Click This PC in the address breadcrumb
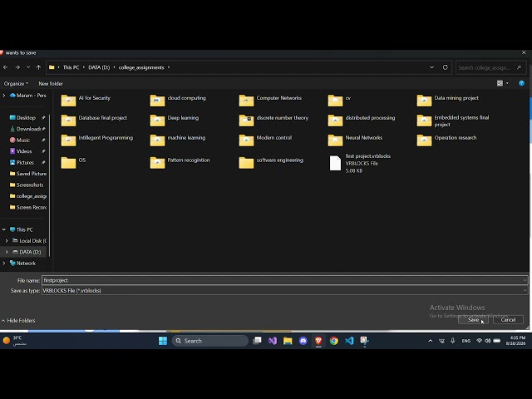 (x=71, y=67)
